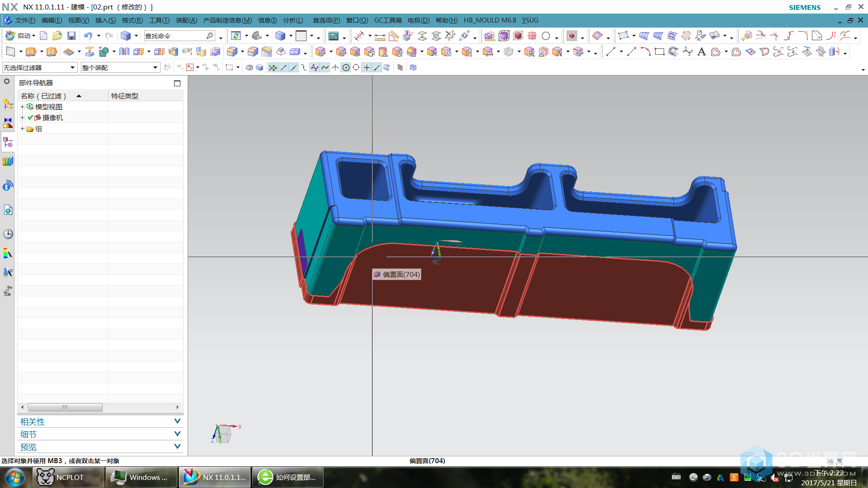Click the 查找命令 search field
This screenshot has width=868, height=488.
(179, 36)
